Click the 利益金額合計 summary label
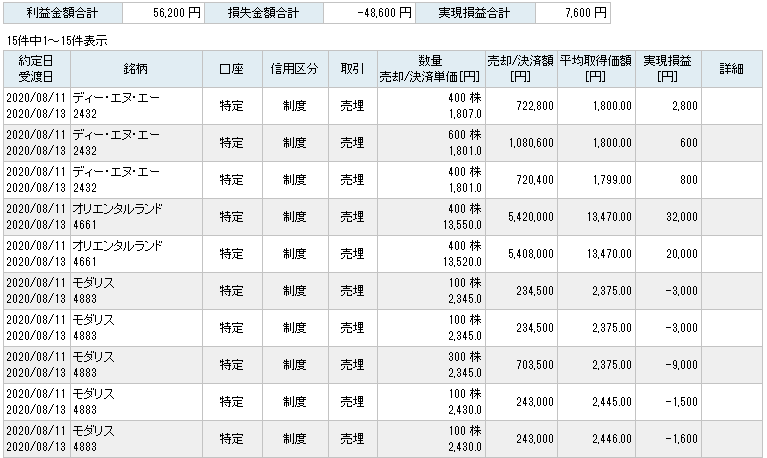 (63, 13)
